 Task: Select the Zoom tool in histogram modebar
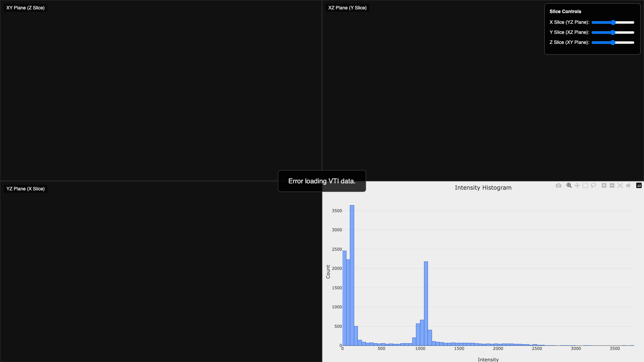569,185
